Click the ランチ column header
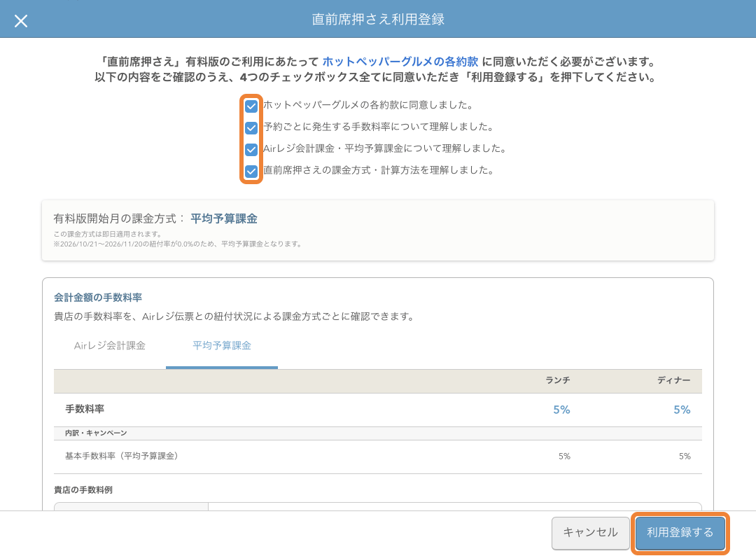The width and height of the screenshot is (756, 556). 558,380
